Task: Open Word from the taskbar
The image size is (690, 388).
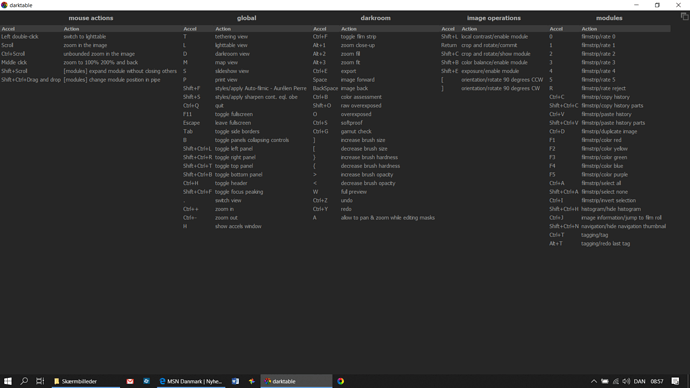Action: (x=235, y=381)
